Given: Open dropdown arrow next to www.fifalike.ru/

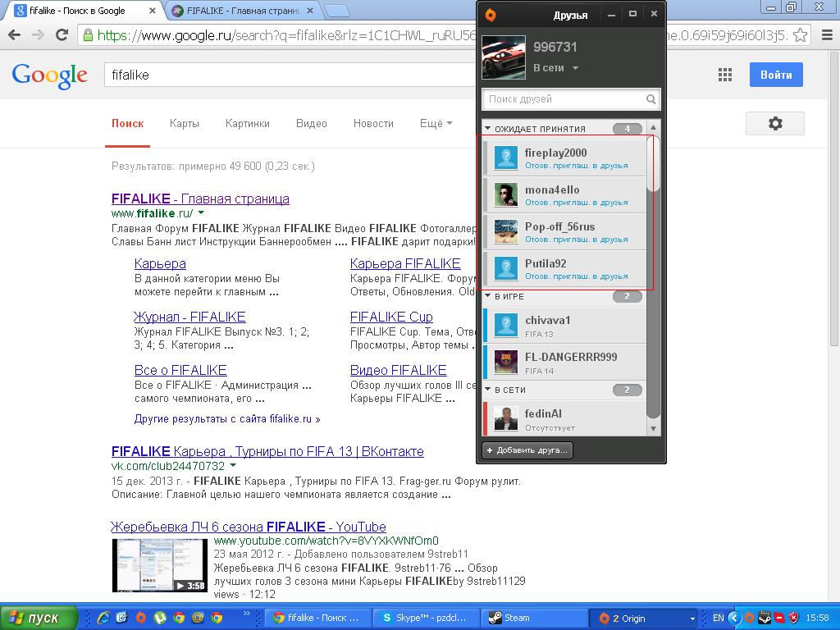Looking at the screenshot, I should click(x=202, y=213).
